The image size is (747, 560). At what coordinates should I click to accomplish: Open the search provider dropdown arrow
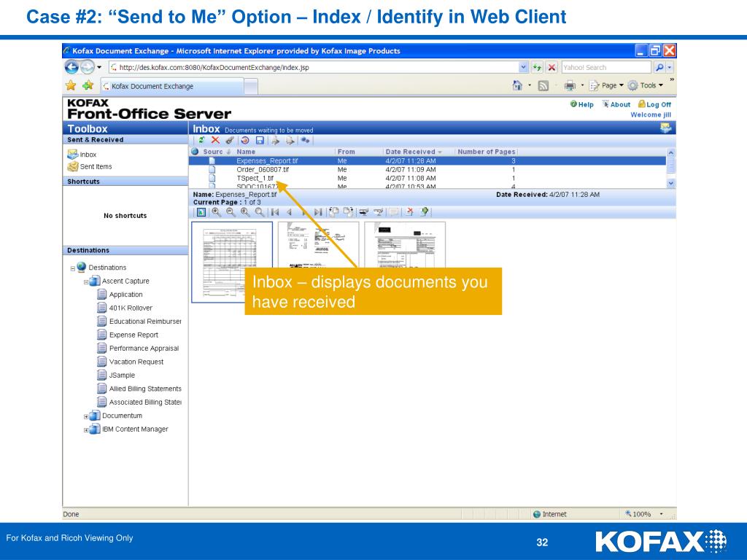(x=670, y=67)
